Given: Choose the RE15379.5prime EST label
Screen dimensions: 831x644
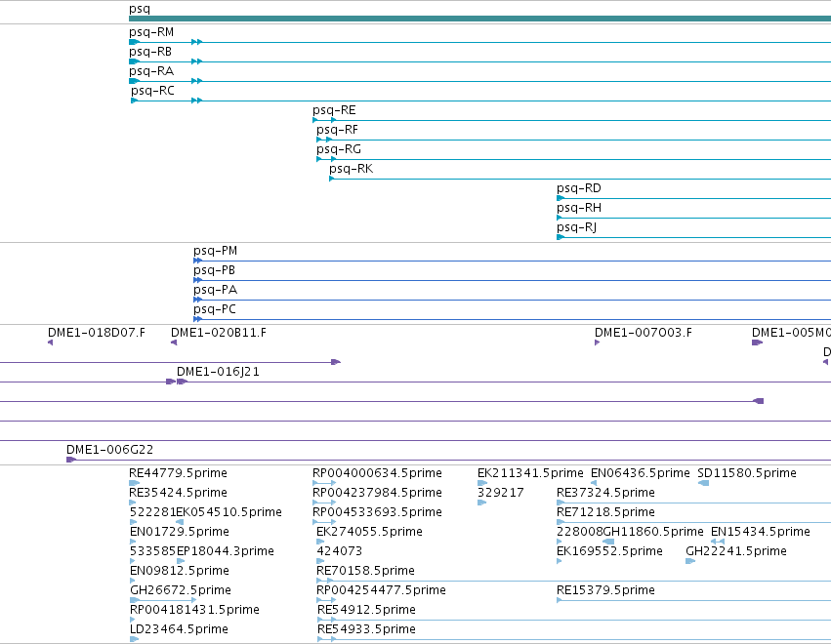Looking at the screenshot, I should tap(605, 590).
